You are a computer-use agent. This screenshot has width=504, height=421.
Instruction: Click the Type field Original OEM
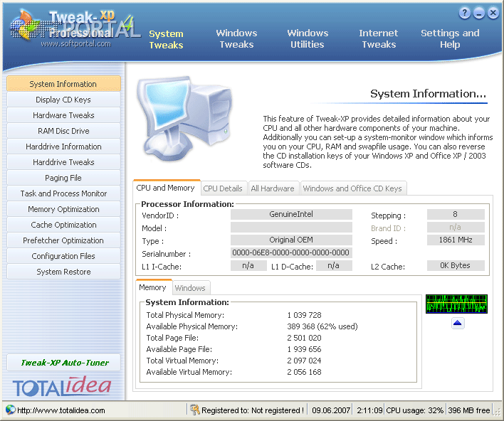point(291,240)
